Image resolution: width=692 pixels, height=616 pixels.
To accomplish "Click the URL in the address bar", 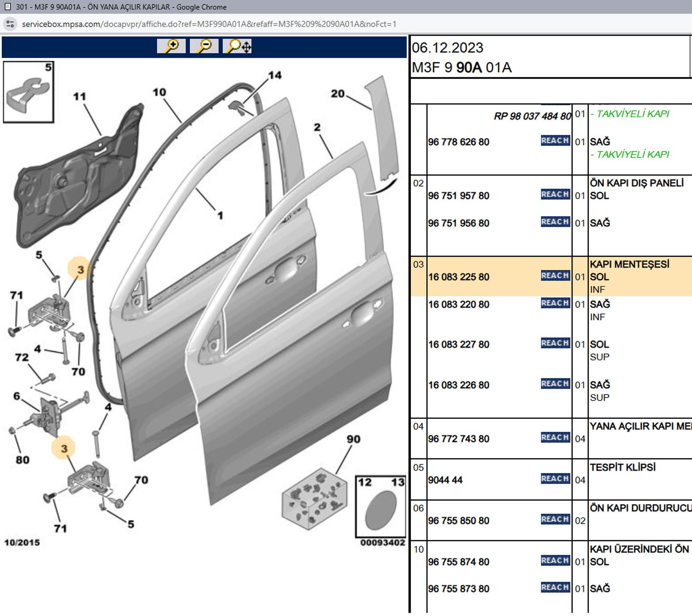I will tap(209, 24).
